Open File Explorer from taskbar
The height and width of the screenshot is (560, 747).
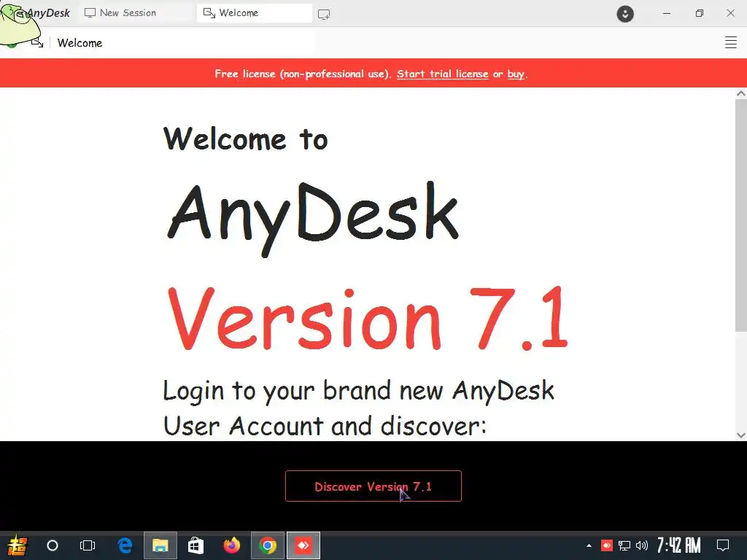pos(160,545)
